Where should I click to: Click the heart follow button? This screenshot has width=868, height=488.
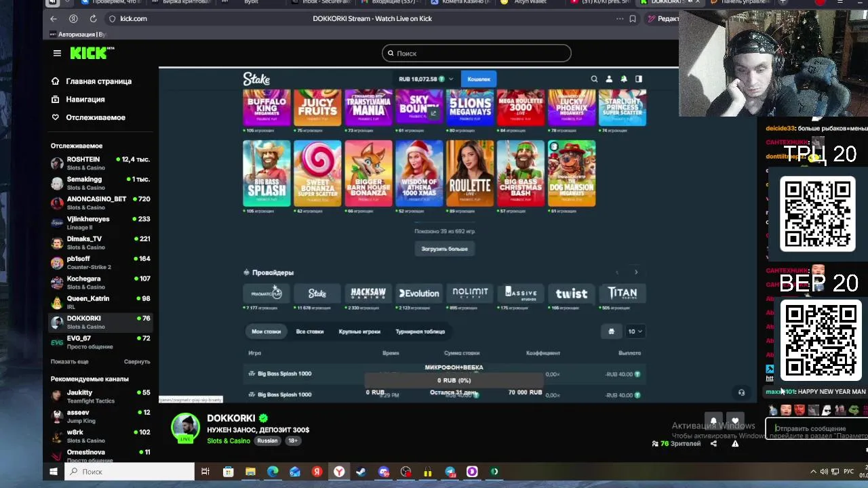[x=735, y=421]
